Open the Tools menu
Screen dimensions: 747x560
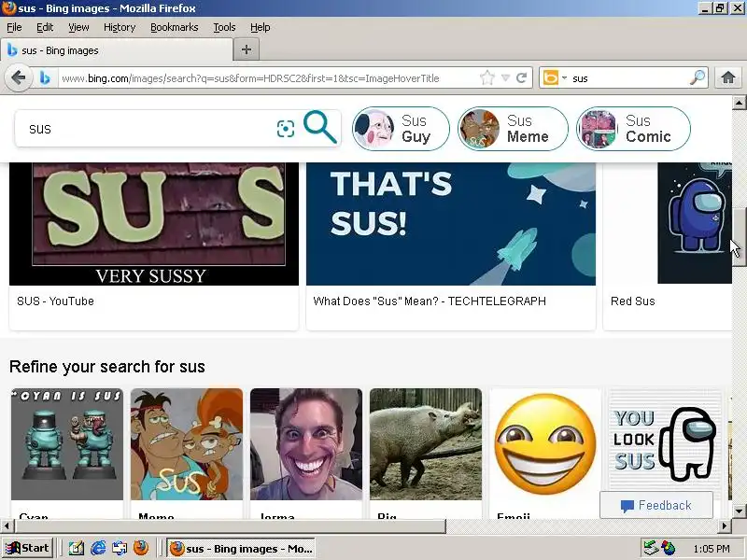point(224,27)
